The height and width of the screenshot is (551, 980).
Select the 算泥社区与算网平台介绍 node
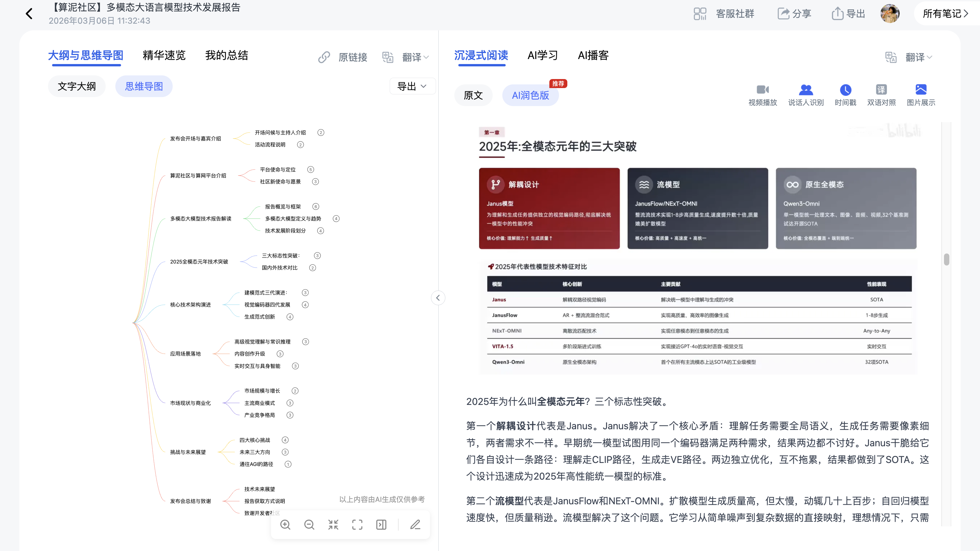[198, 175]
